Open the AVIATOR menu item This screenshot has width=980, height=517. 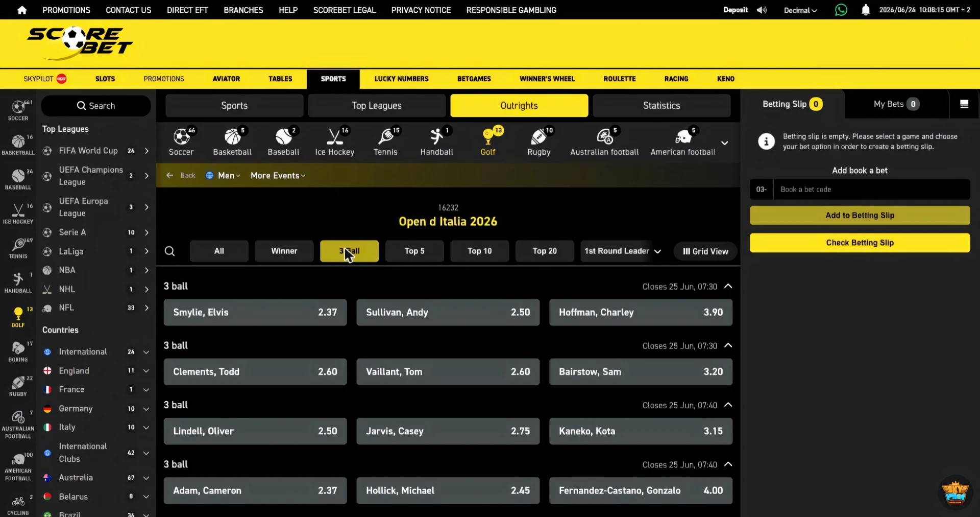(226, 79)
